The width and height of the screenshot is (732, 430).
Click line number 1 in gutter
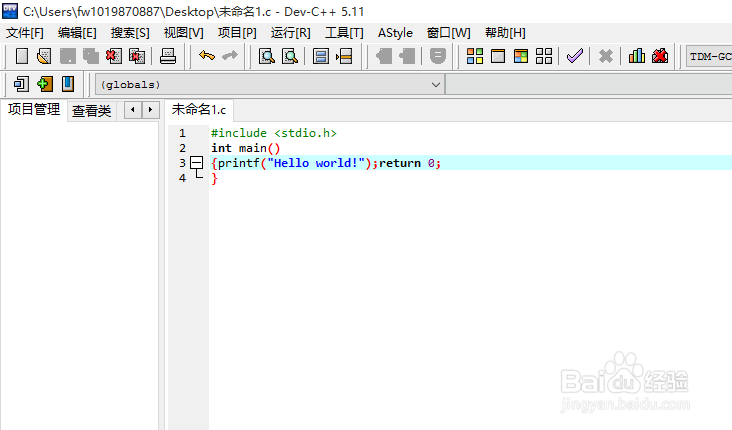click(183, 133)
